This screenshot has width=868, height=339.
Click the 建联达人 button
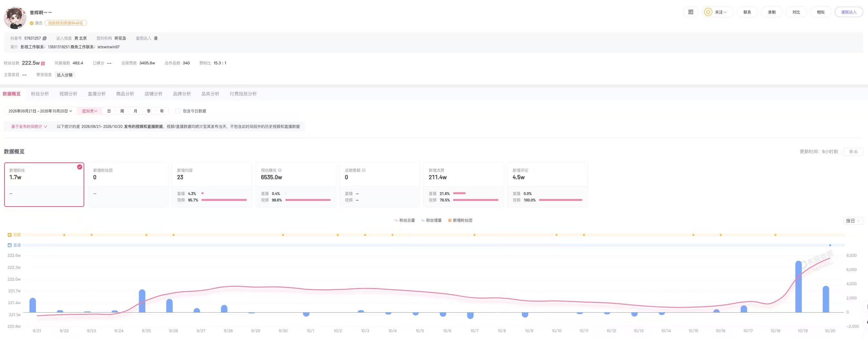[x=849, y=12]
